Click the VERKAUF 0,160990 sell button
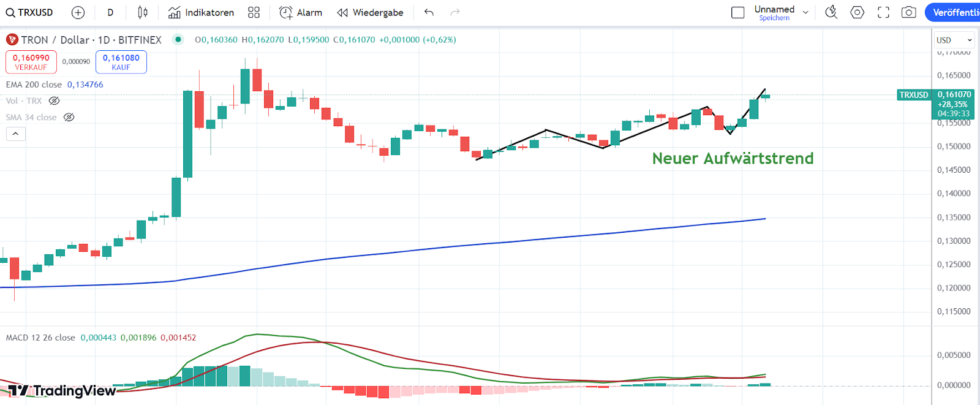The width and height of the screenshot is (980, 405). coord(31,62)
